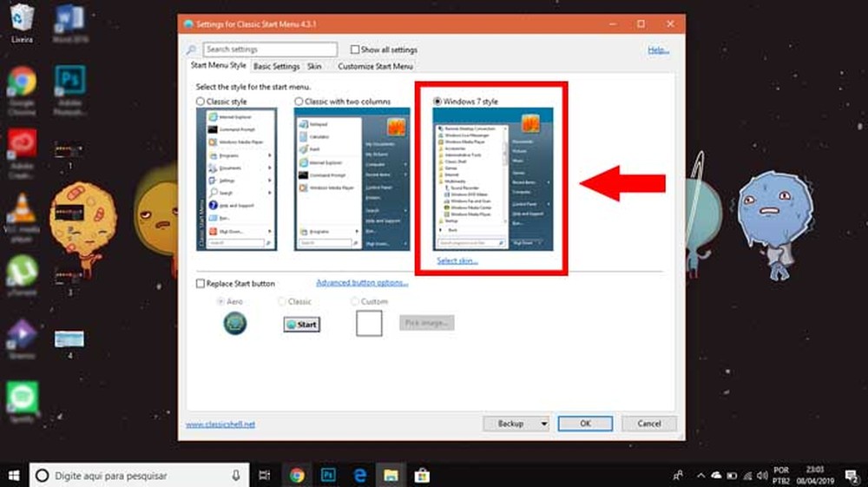868x487 pixels.
Task: Open the Word 2016 desktop shortcut
Action: [x=69, y=23]
